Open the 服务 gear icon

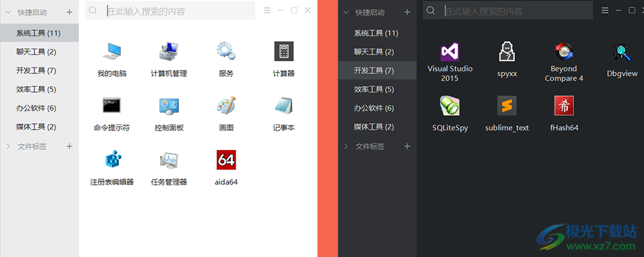click(226, 51)
